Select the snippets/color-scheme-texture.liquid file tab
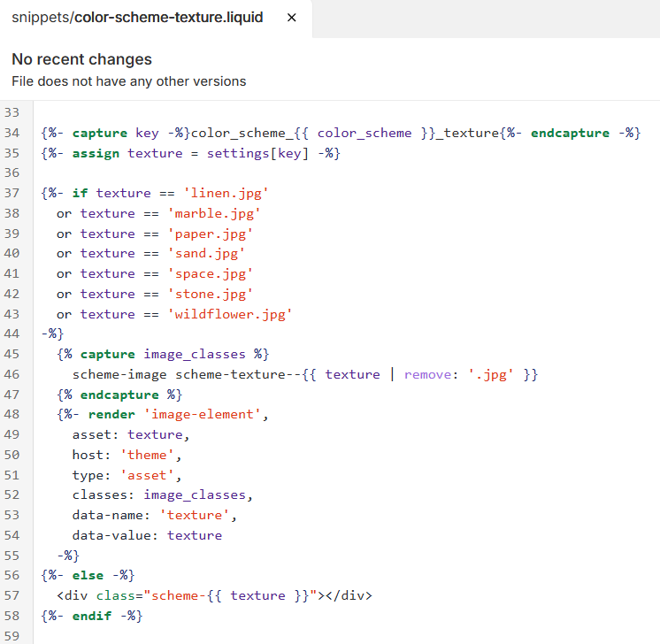Screen dimensions: 660x644 tap(137, 18)
